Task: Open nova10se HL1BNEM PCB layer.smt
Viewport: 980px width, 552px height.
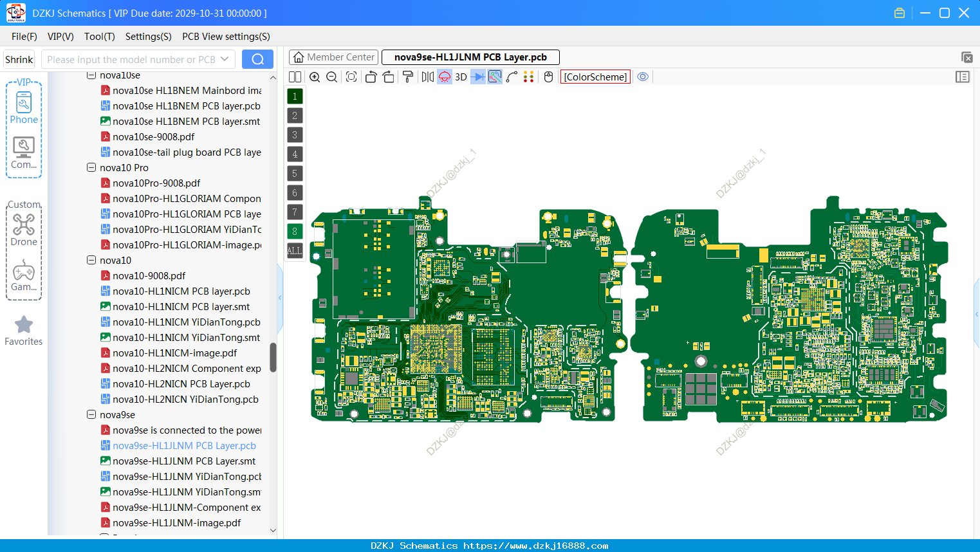Action: point(181,121)
